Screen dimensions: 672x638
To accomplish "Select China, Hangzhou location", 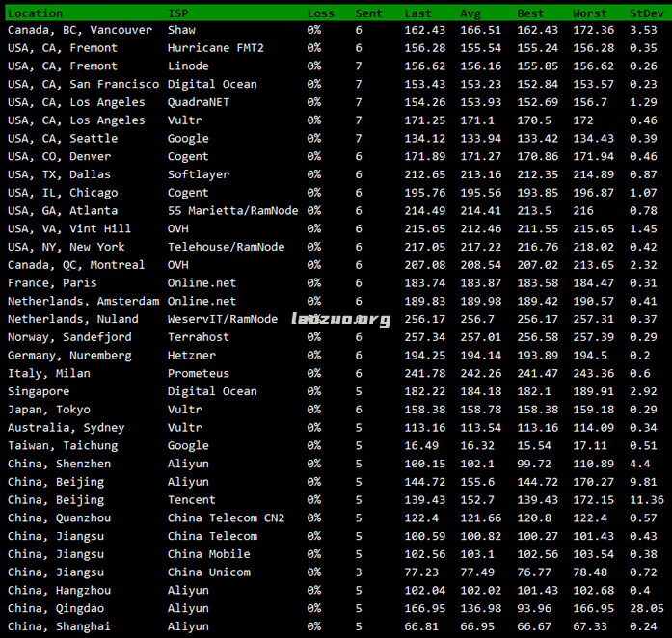I will pos(59,591).
